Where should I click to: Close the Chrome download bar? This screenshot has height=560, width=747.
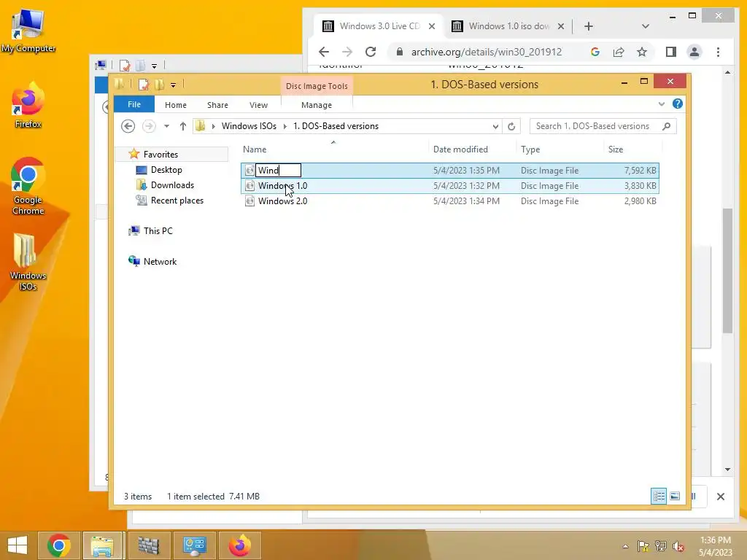pos(720,496)
